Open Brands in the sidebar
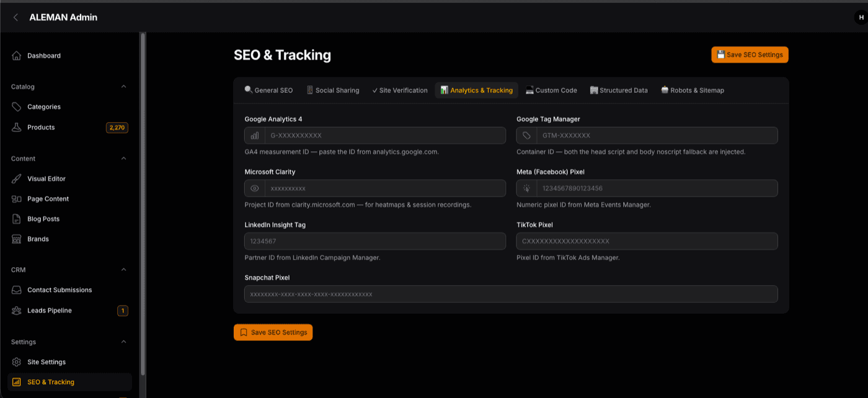This screenshot has width=868, height=398. pyautogui.click(x=69, y=239)
